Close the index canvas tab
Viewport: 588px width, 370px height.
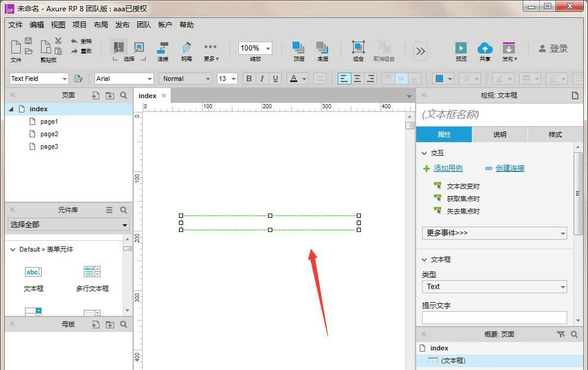pos(163,96)
